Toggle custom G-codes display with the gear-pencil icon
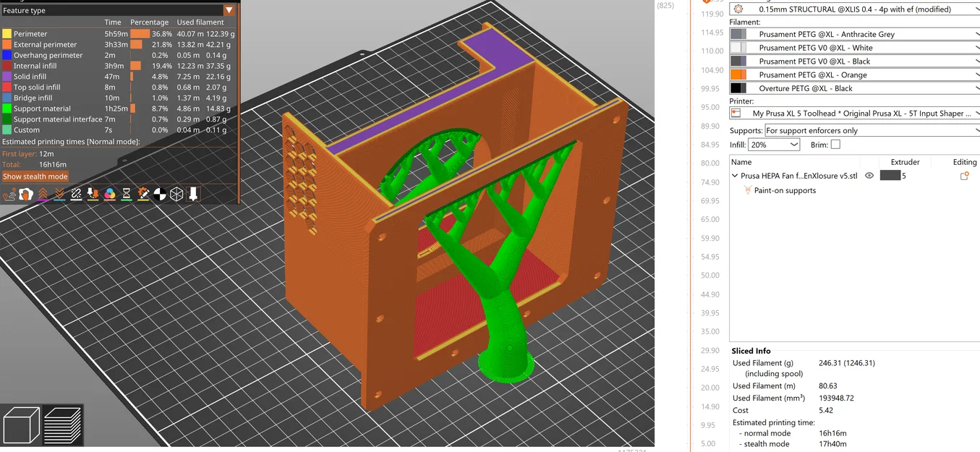The height and width of the screenshot is (452, 980). coord(142,194)
